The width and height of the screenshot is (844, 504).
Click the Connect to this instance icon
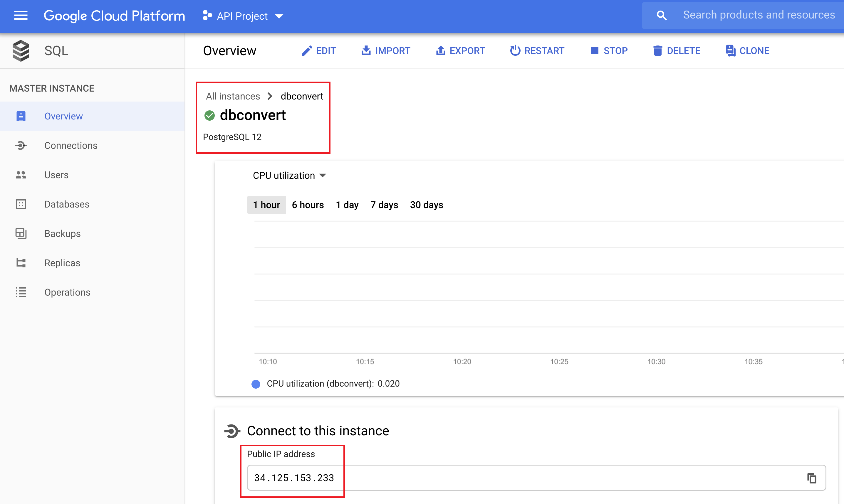pos(232,431)
